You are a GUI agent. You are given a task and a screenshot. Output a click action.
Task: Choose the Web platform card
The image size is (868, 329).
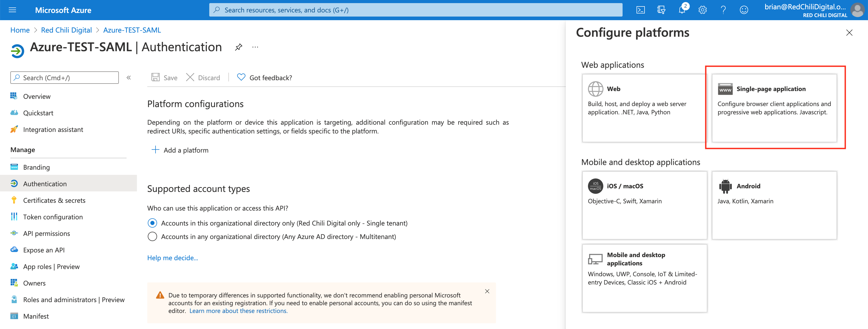(644, 108)
